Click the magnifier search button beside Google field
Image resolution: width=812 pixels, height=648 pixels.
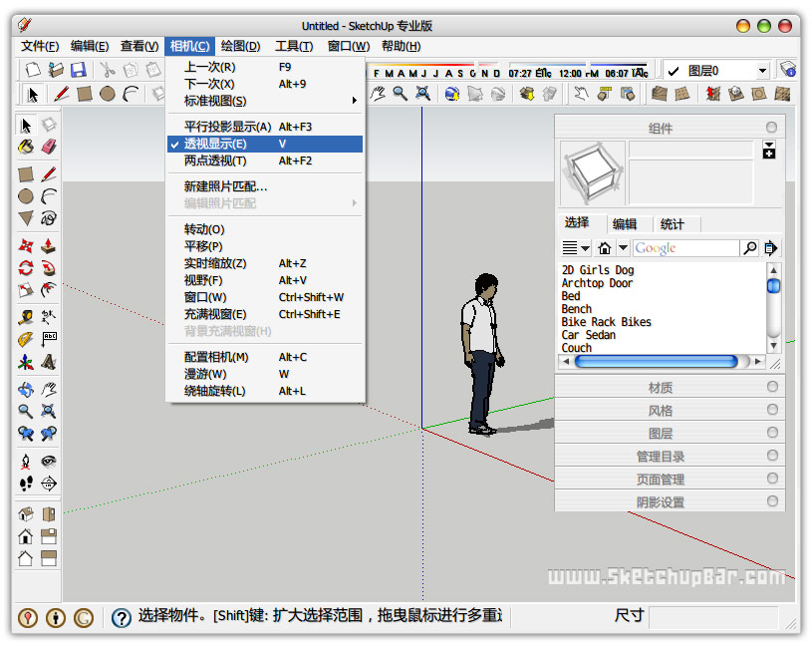pos(749,248)
